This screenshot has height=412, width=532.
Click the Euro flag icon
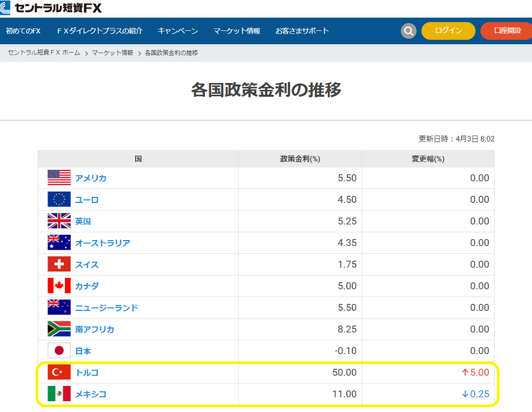point(59,199)
